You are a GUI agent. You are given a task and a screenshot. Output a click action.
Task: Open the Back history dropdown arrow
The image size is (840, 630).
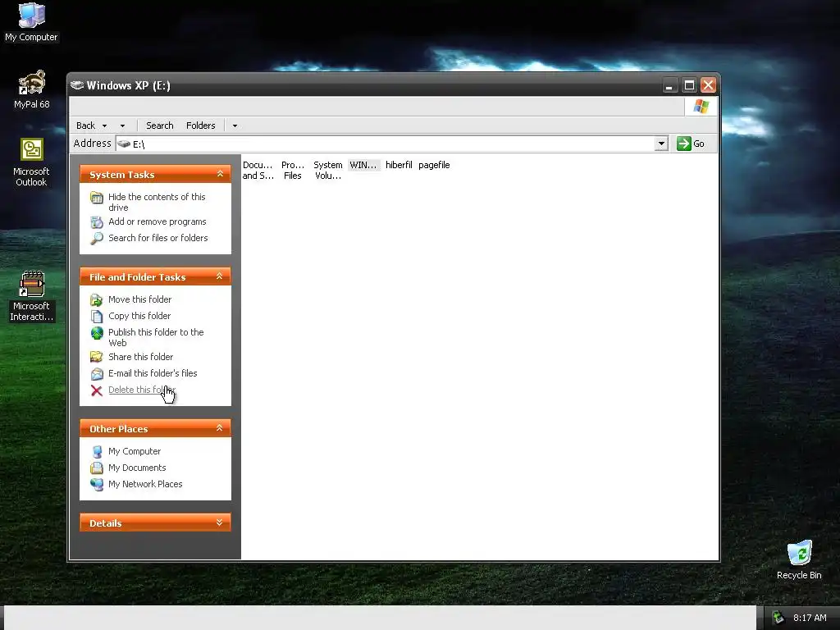click(104, 126)
